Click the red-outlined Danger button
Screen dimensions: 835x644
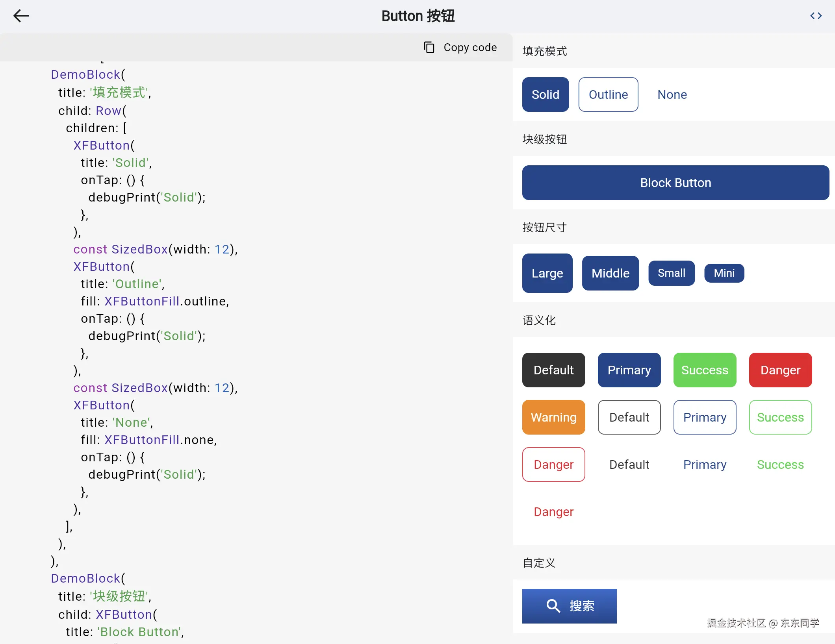[553, 464]
